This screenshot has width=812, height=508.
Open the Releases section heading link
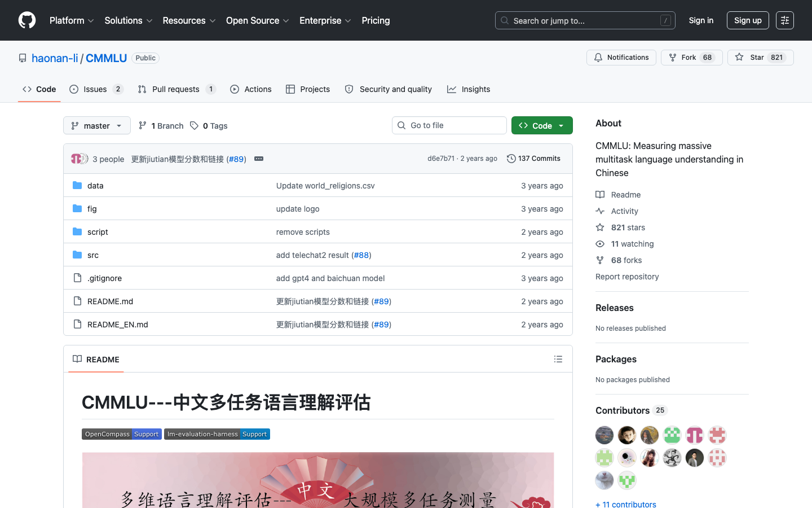tap(615, 308)
